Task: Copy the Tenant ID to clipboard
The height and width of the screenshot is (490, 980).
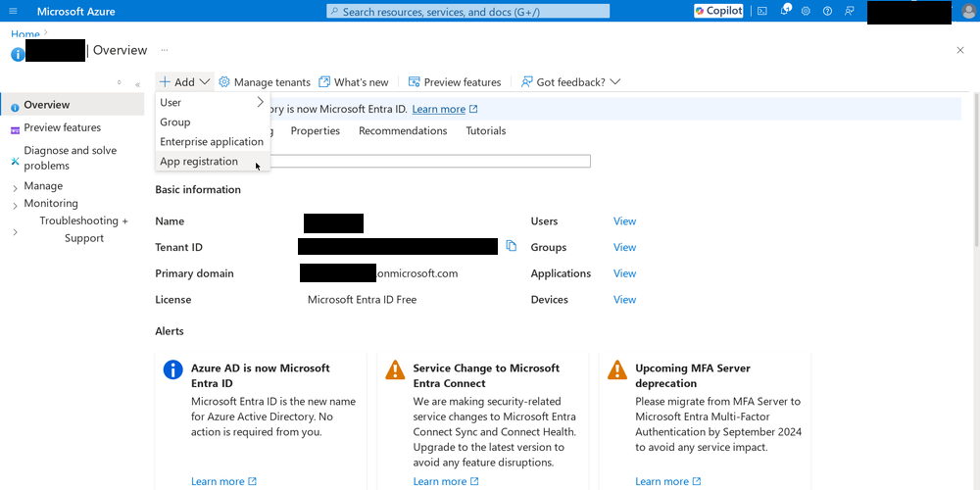Action: [512, 246]
